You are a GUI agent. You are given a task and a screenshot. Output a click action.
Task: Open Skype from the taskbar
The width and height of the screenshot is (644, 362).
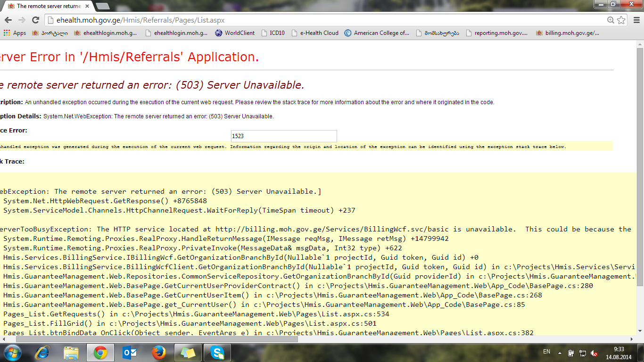[x=217, y=353]
